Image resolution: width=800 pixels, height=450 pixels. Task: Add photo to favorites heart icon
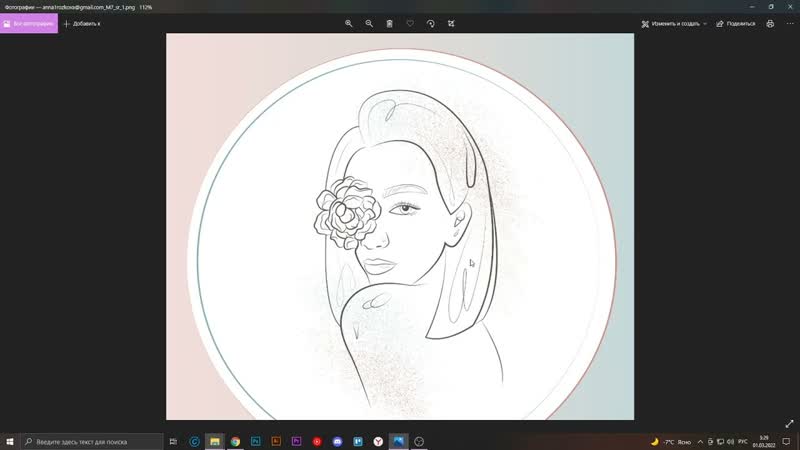tap(410, 23)
